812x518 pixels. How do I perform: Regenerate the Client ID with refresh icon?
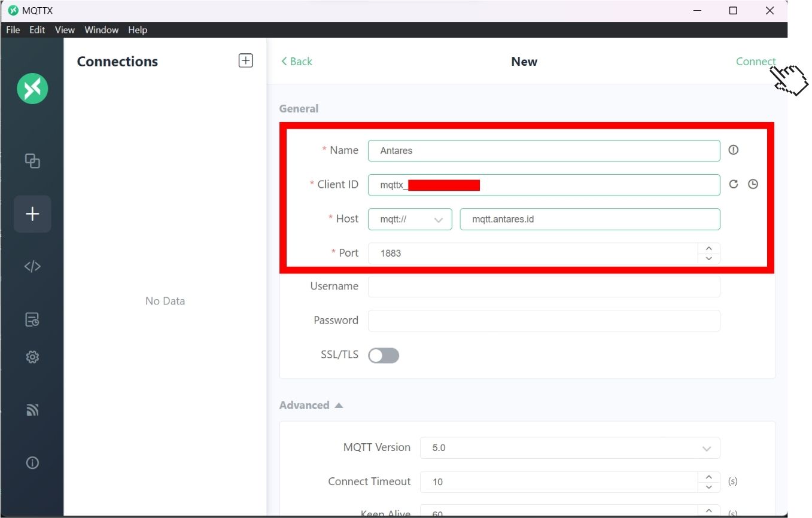point(733,184)
